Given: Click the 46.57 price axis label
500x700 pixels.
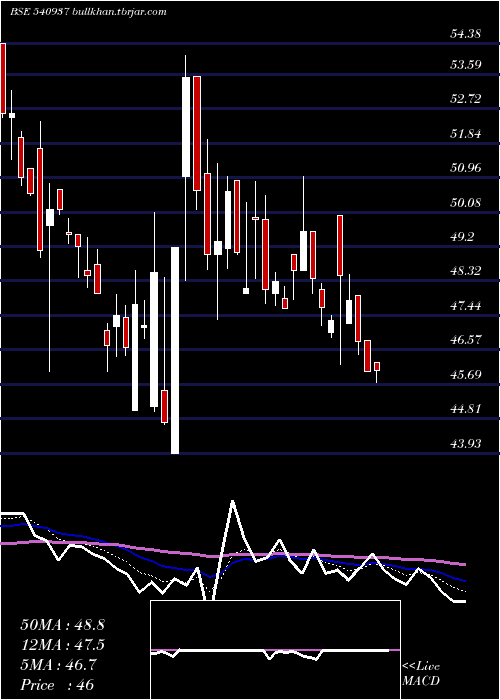Looking at the screenshot, I should (466, 339).
